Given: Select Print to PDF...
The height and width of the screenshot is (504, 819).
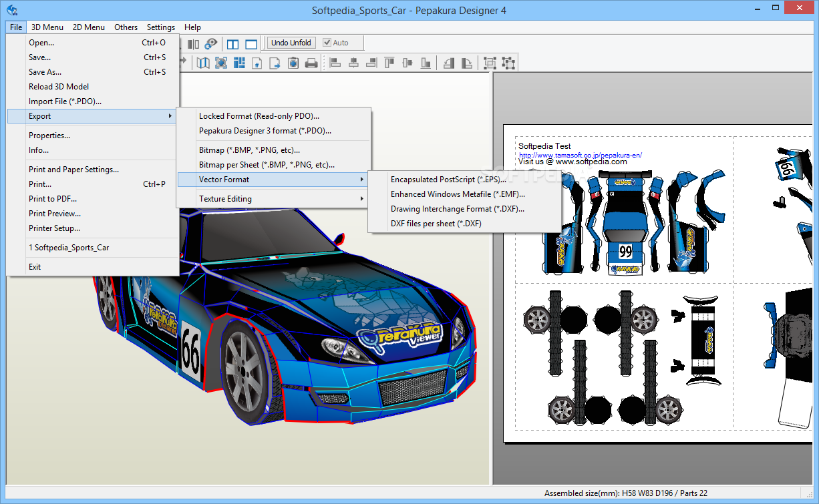Looking at the screenshot, I should [x=93, y=199].
